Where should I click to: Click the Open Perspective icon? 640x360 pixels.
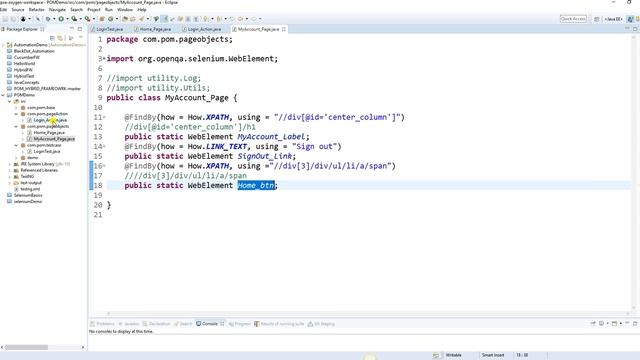pyautogui.click(x=596, y=19)
